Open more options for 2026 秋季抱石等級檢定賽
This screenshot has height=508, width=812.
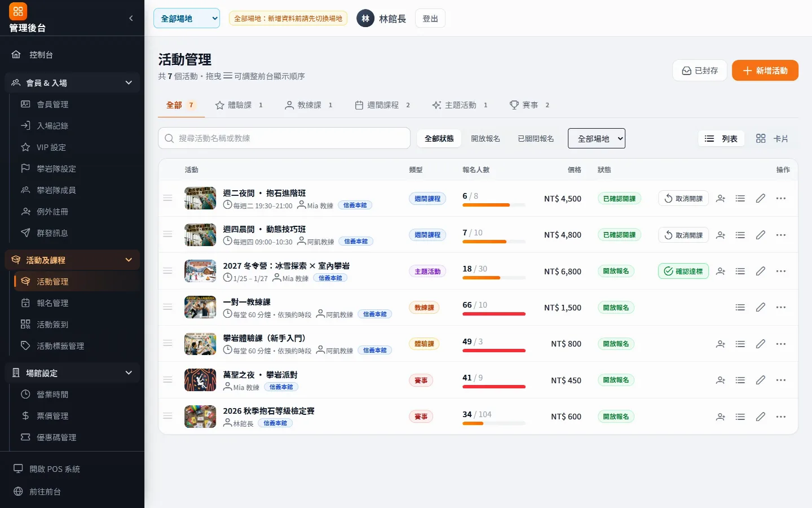pos(781,417)
